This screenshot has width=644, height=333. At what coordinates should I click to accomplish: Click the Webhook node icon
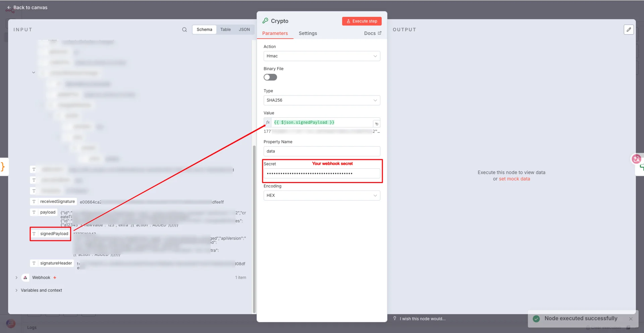(25, 278)
